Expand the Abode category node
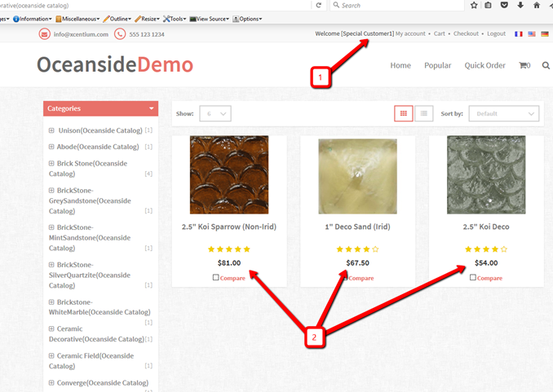The height and width of the screenshot is (392, 553). click(x=51, y=147)
